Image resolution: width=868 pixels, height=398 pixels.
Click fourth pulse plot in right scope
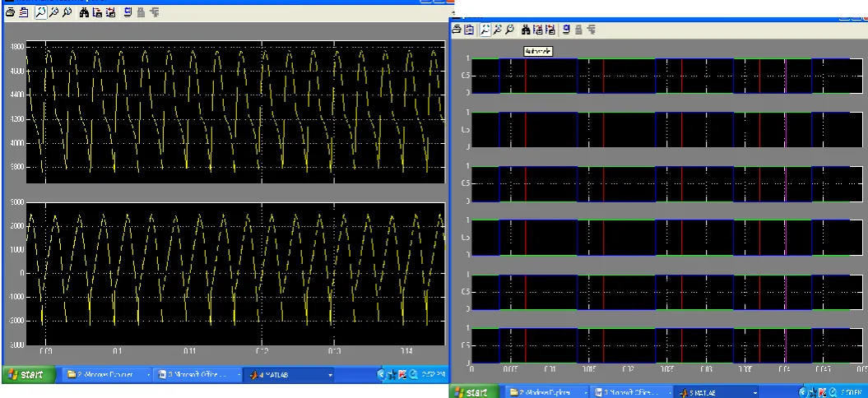pos(666,238)
